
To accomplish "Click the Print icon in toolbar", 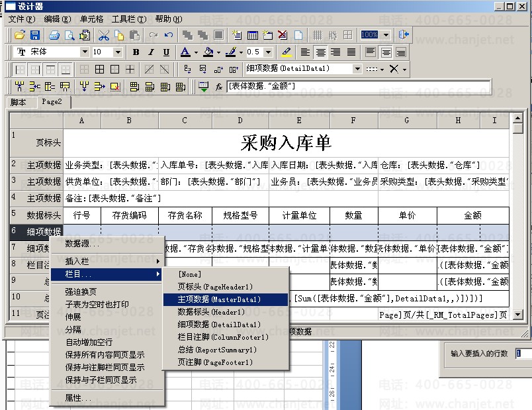I will coord(54,35).
